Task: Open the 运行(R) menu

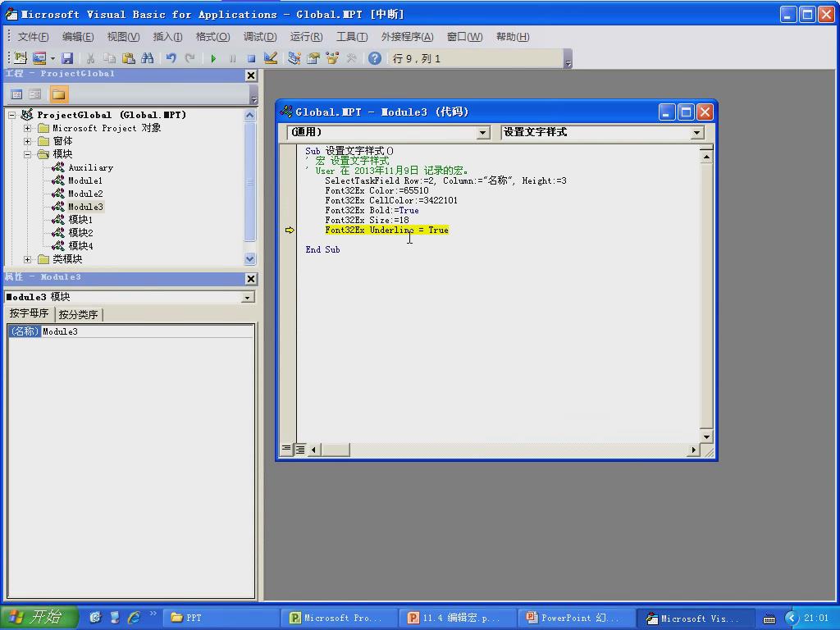Action: [x=307, y=36]
